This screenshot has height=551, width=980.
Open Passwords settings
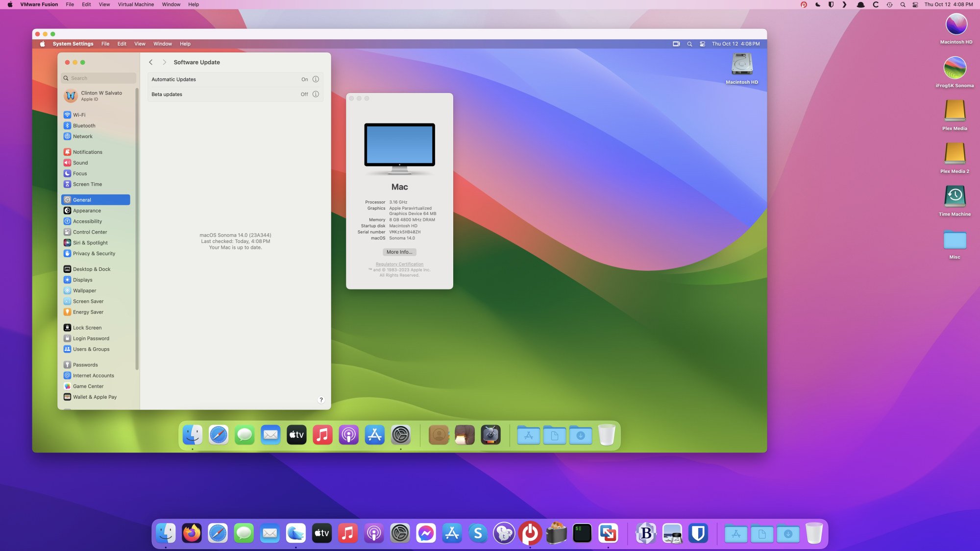[96, 365]
